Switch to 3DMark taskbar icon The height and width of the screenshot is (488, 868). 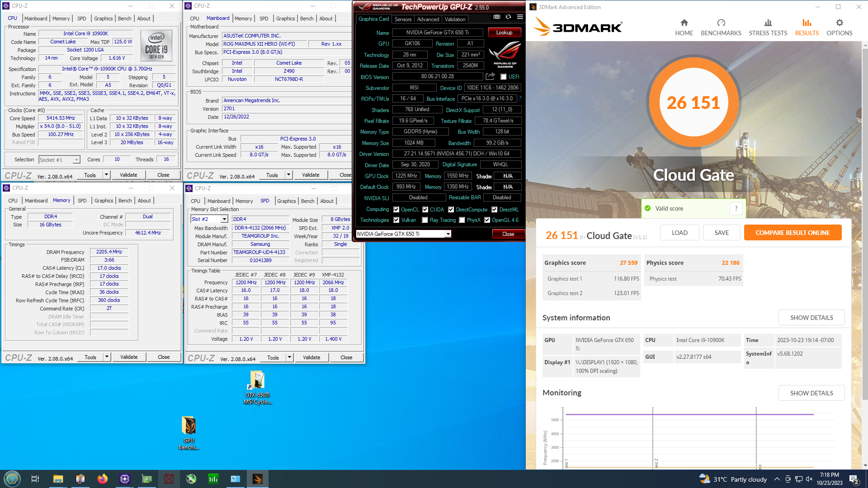258,479
